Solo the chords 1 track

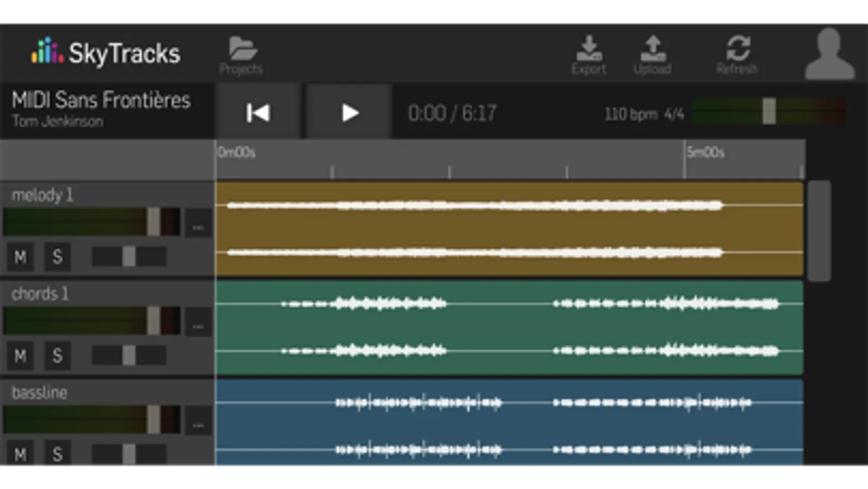coord(57,356)
